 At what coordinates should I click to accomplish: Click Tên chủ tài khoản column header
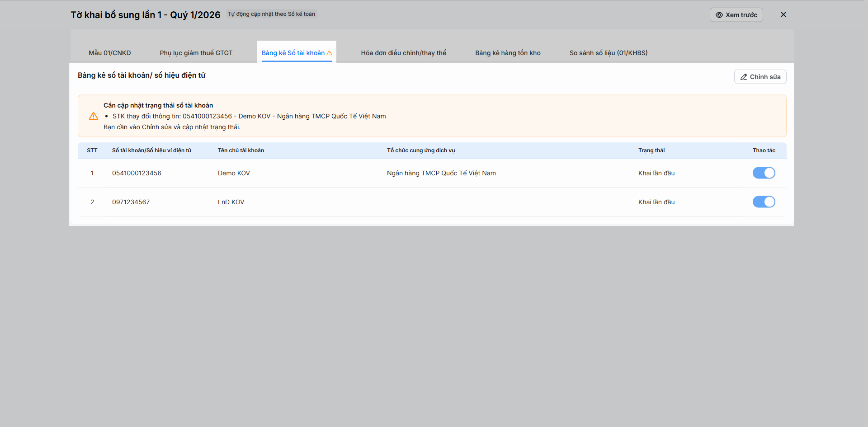click(x=241, y=150)
